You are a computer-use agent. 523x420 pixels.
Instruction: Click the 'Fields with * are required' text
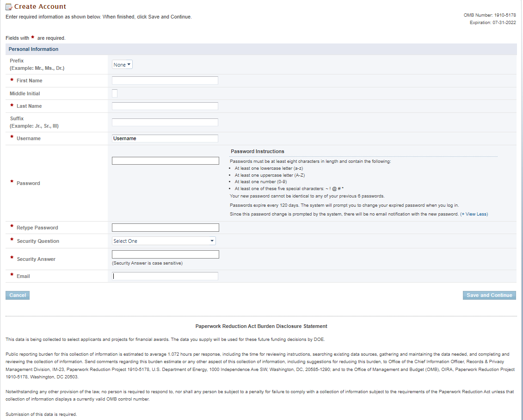[36, 38]
